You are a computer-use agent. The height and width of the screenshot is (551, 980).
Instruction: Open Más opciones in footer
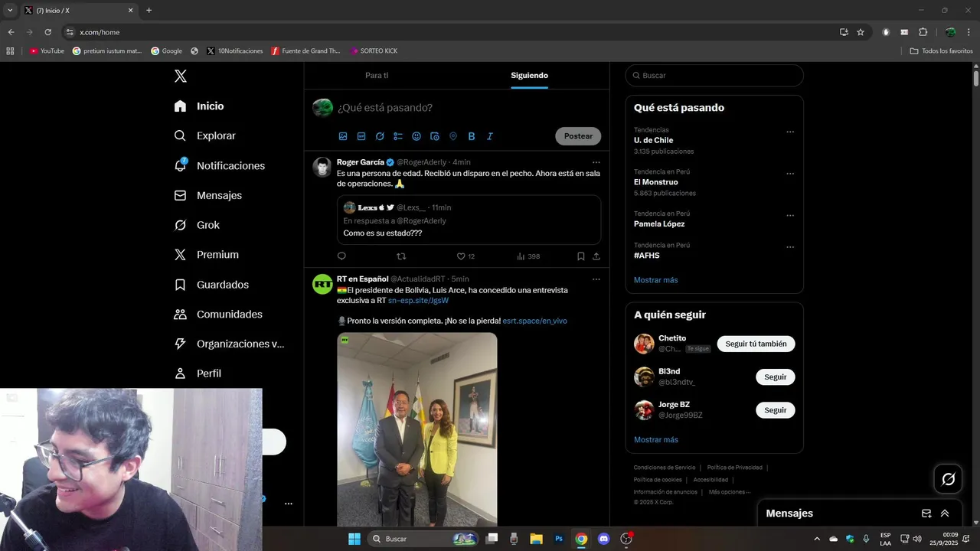coord(729,492)
